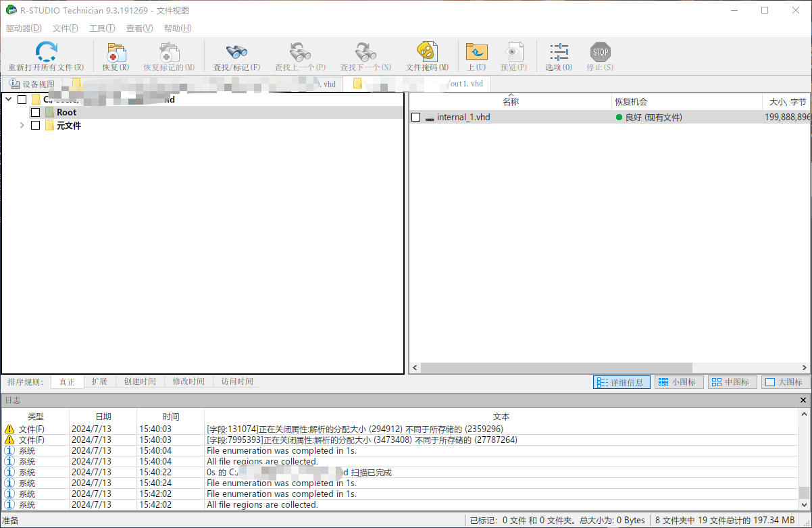
Task: Open the 文件(F) menu
Action: point(65,28)
